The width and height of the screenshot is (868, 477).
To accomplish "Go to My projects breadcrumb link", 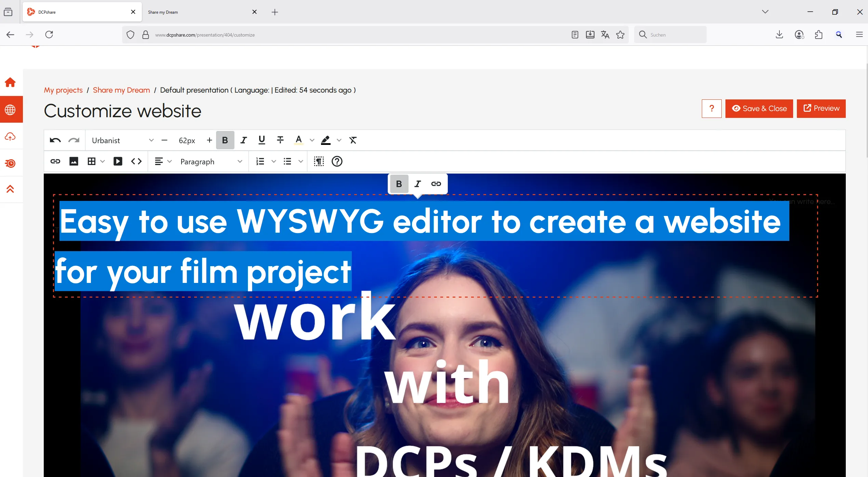I will 63,90.
